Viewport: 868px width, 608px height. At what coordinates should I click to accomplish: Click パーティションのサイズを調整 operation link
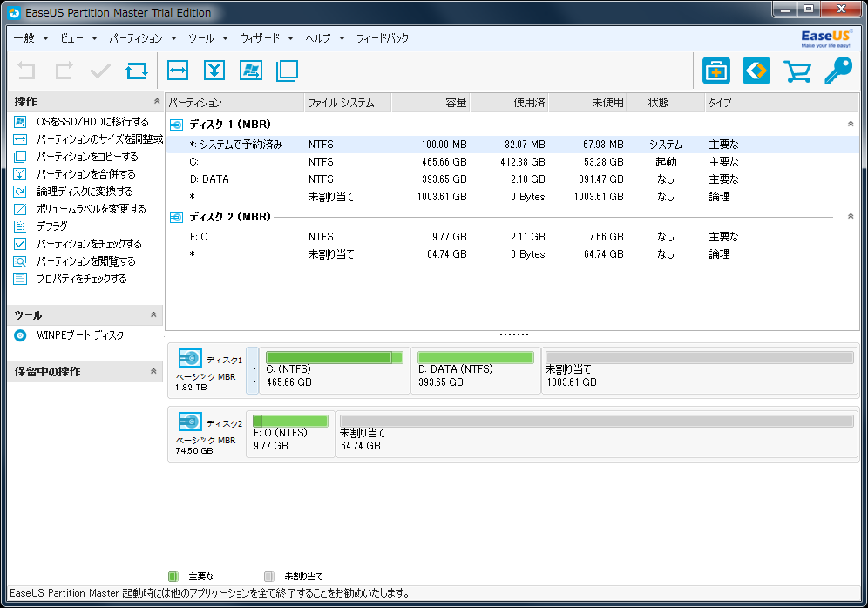click(x=99, y=139)
